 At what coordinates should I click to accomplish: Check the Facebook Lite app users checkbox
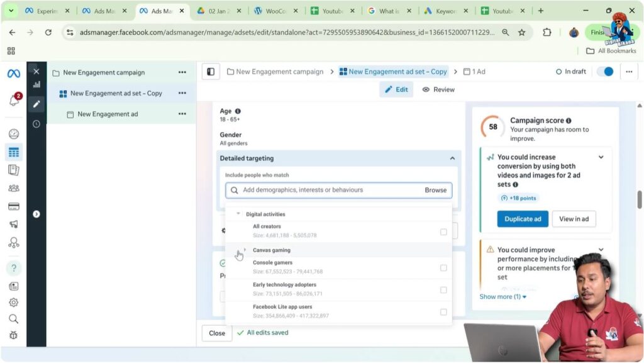point(443,311)
